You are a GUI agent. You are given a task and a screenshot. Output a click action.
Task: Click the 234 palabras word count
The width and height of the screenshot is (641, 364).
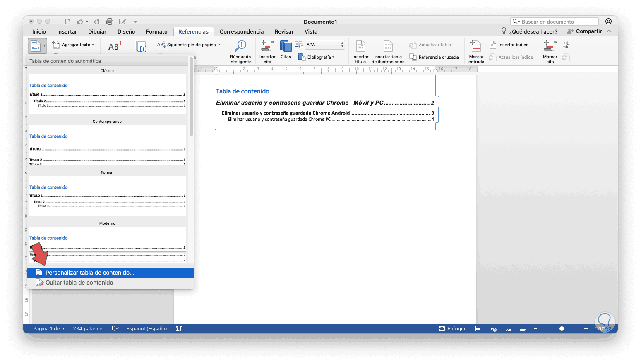89,329
